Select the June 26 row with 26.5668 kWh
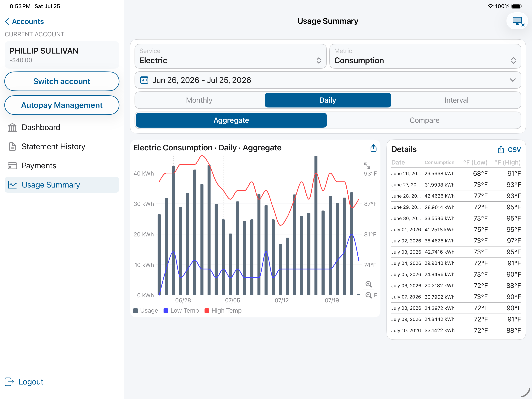This screenshot has height=399, width=532. click(456, 173)
